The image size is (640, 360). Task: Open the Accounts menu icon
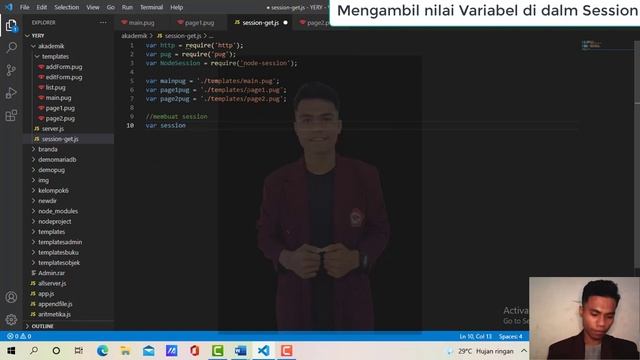point(11,297)
